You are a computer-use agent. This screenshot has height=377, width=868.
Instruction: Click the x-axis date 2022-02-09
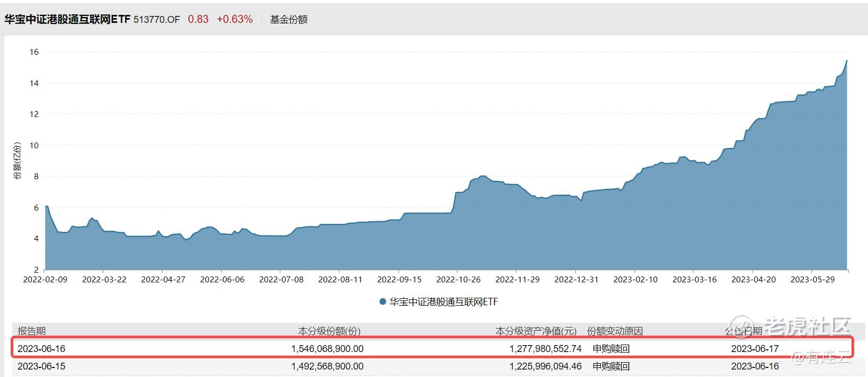pos(45,280)
